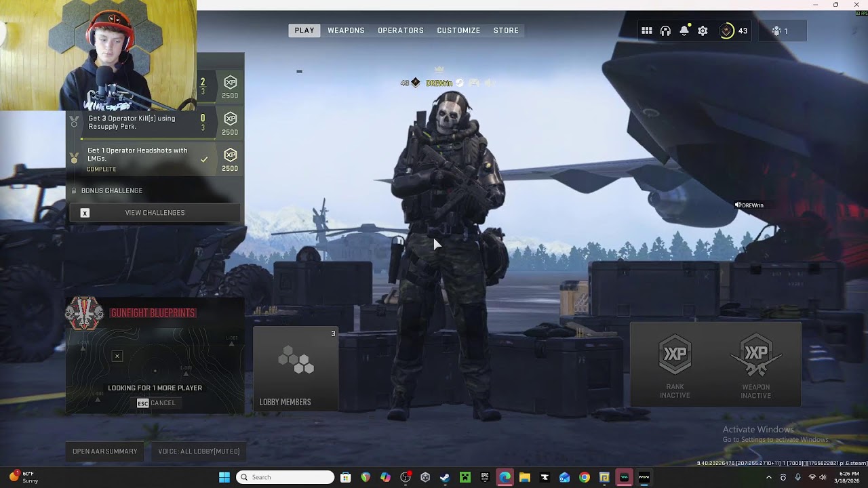Open the grid menu icon
Viewport: 868px width, 488px height.
[647, 31]
